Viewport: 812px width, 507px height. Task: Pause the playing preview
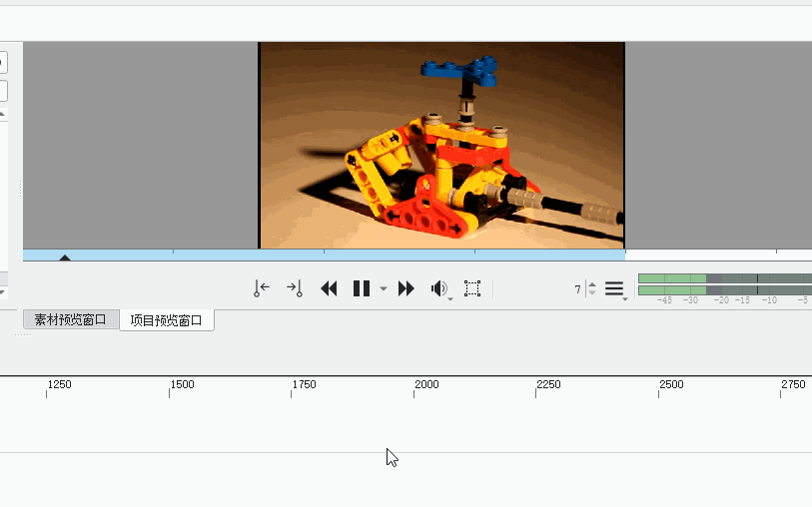(362, 288)
